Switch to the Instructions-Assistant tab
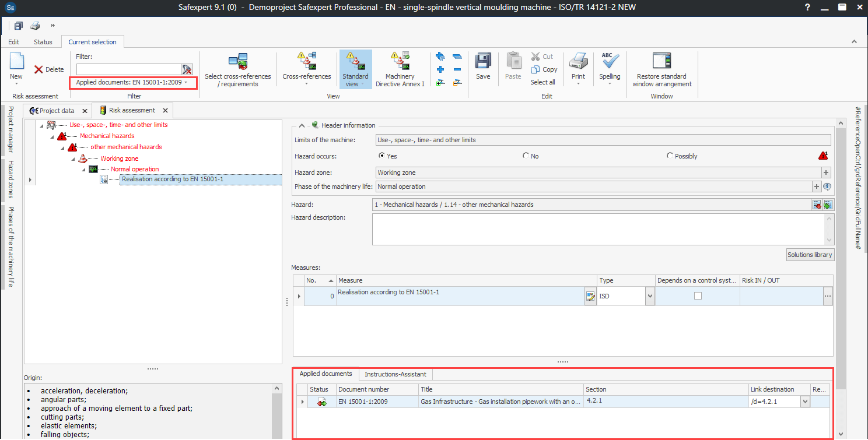 point(395,374)
